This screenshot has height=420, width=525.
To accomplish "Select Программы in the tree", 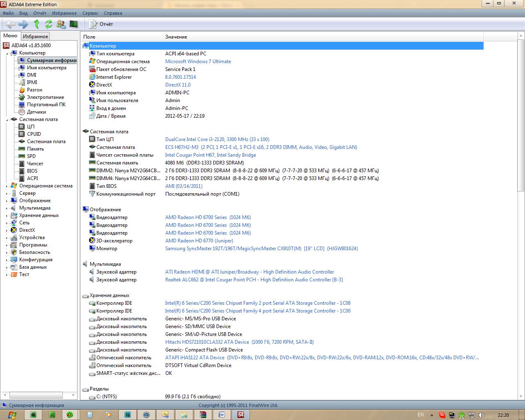I will click(33, 245).
